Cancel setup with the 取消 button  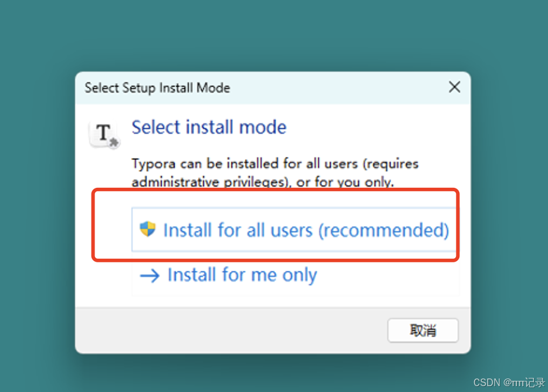pos(423,330)
